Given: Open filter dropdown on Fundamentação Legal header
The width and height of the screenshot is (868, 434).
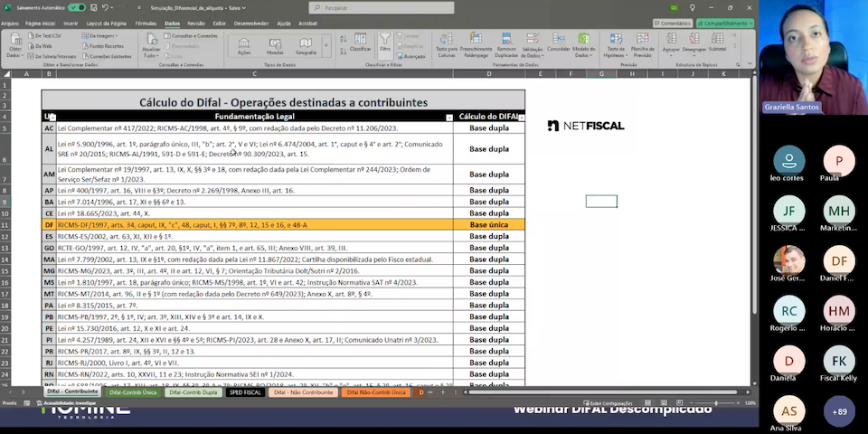Looking at the screenshot, I should (x=449, y=118).
